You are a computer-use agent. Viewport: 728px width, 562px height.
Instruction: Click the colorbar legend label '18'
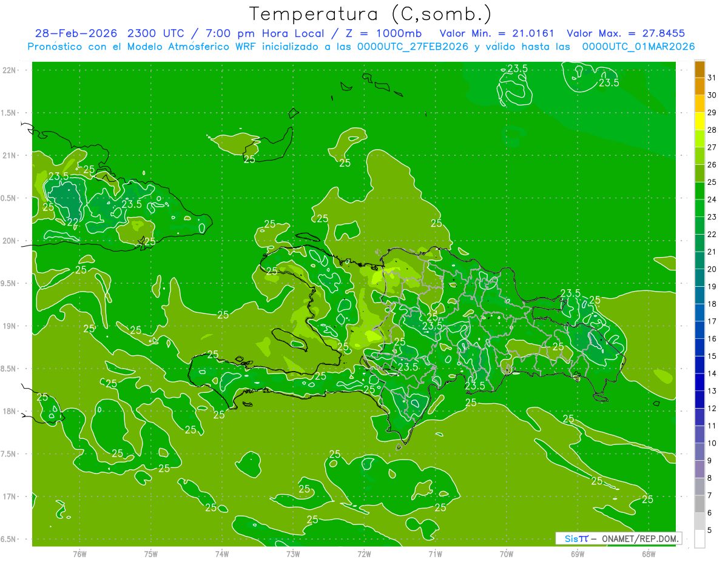coord(712,304)
